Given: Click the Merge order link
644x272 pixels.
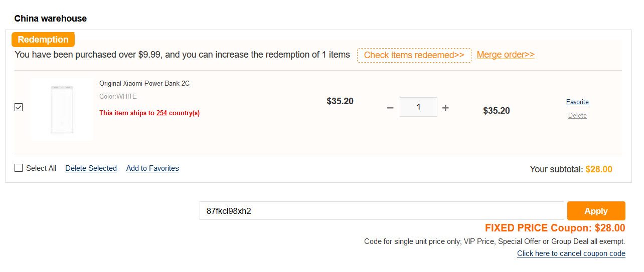Looking at the screenshot, I should pos(506,55).
